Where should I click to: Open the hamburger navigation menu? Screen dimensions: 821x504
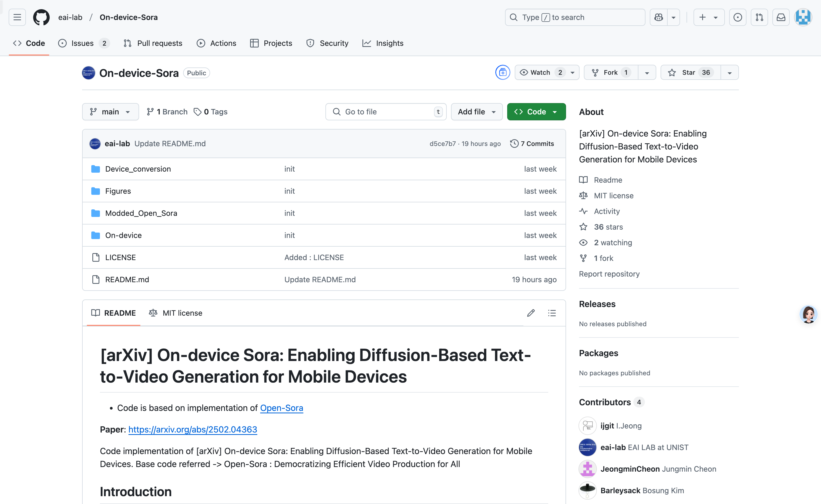click(17, 17)
